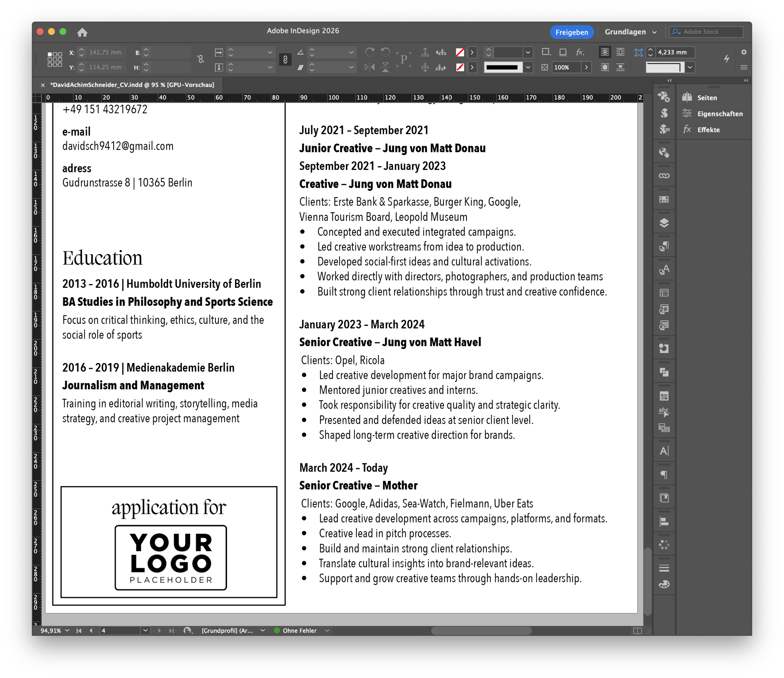Screen dimensions: 784x678
Task: Open the stroke style dropdown
Action: (528, 67)
